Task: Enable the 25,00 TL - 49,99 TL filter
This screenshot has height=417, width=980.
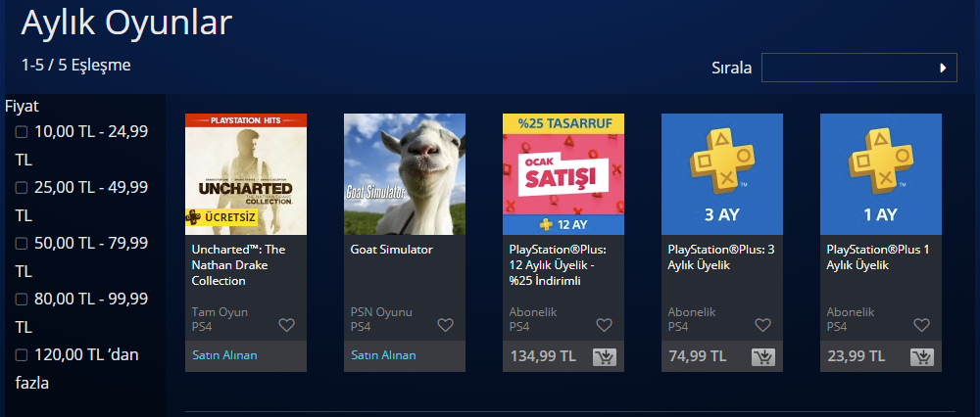Action: click(x=22, y=187)
